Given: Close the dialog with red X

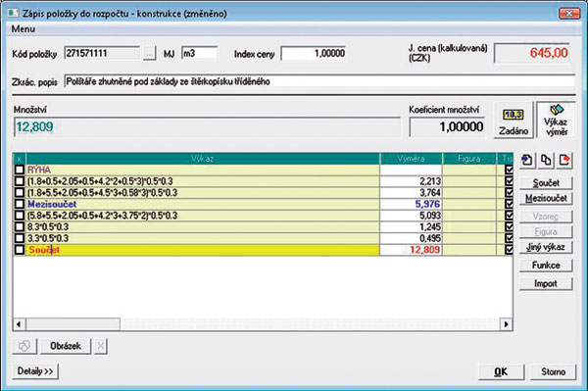Looking at the screenshot, I should (568, 14).
